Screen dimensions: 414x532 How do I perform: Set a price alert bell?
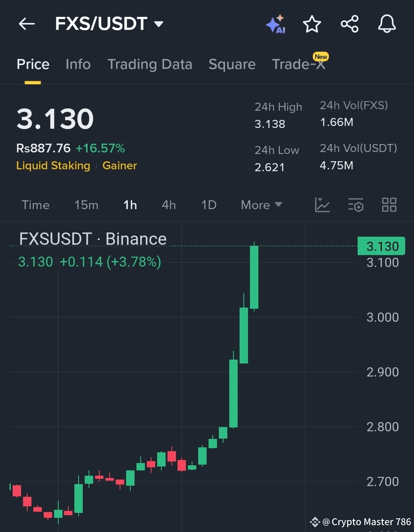coord(387,24)
